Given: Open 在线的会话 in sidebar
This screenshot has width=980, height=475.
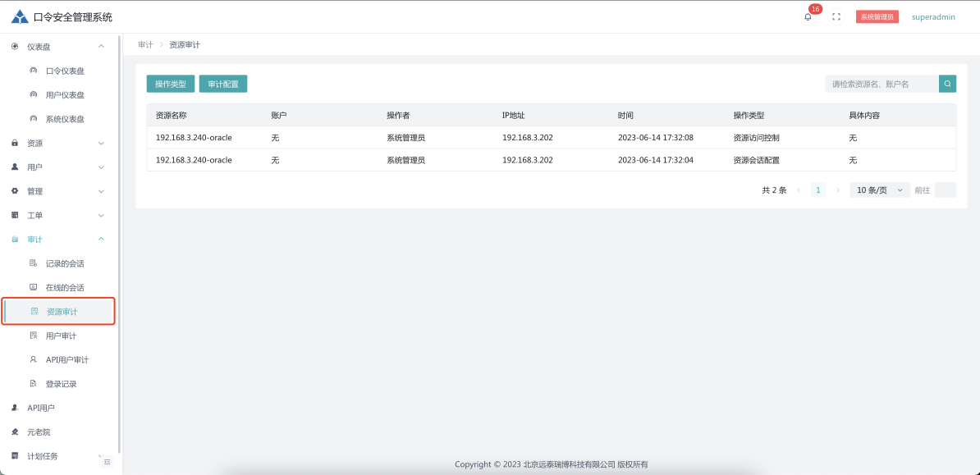Looking at the screenshot, I should coord(65,288).
